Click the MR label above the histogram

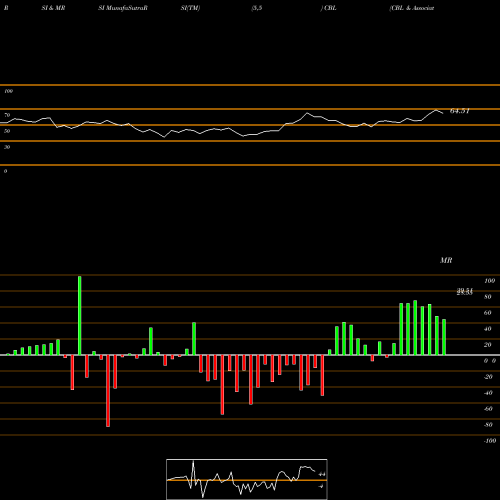(x=446, y=260)
